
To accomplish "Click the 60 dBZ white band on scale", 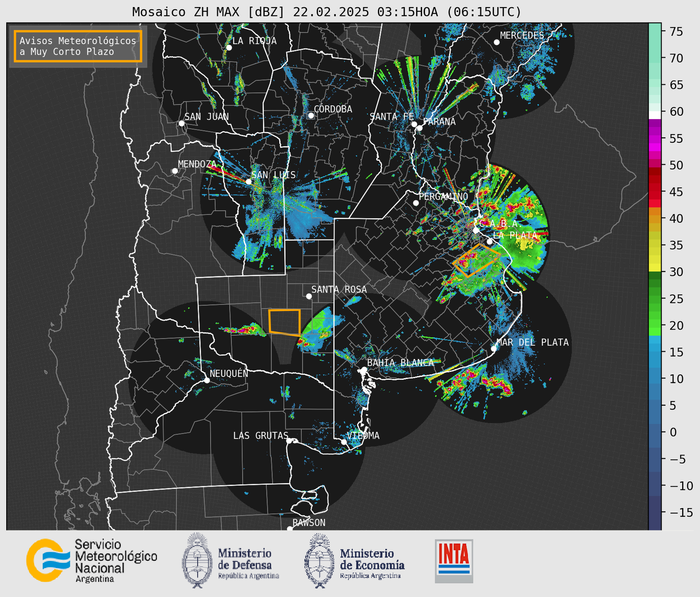I will point(655,115).
